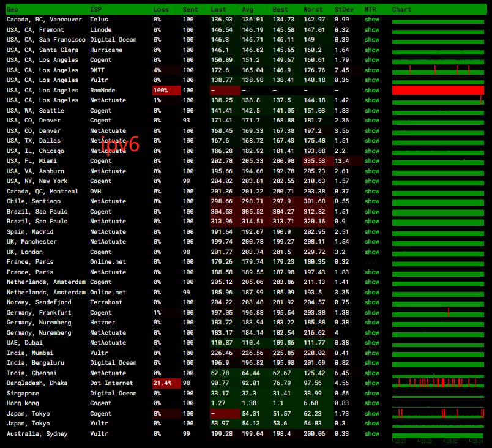Select the ISP column header
The width and height of the screenshot is (492, 448).
coord(95,9)
